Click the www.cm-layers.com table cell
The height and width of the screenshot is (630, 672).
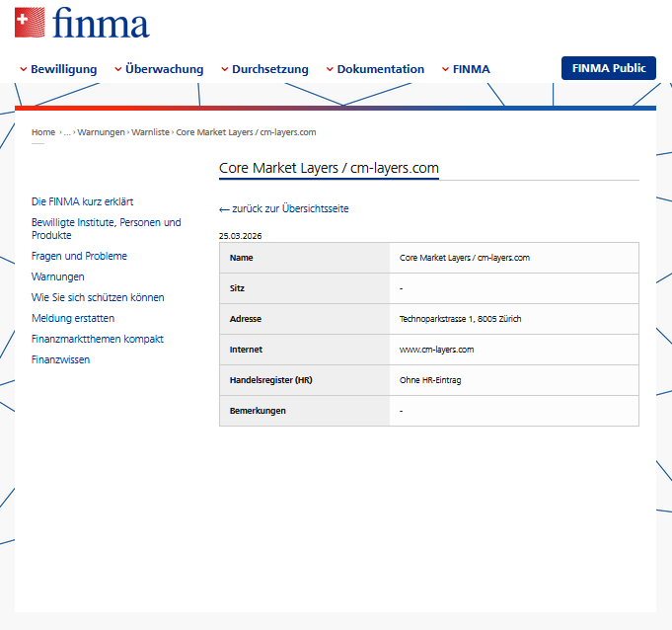[514, 350]
